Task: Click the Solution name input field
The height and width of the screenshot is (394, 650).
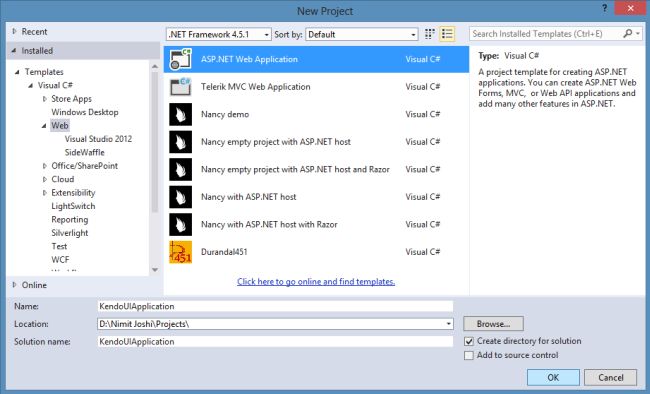Action: 275,342
